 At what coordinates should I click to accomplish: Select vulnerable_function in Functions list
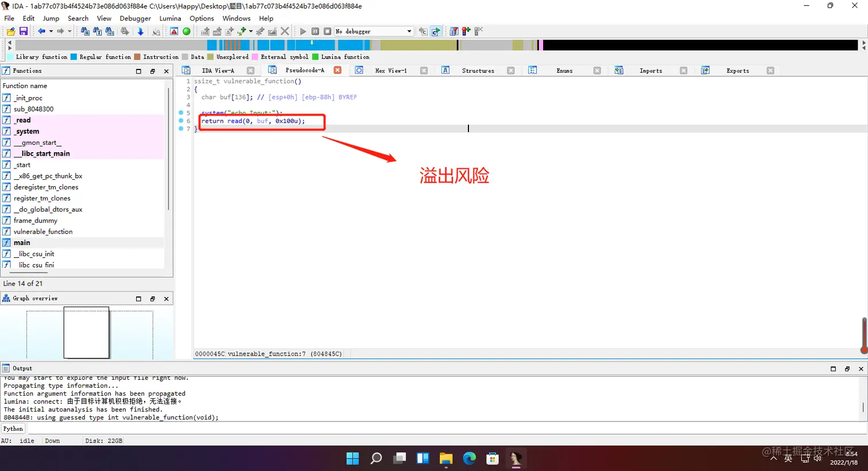point(83,231)
